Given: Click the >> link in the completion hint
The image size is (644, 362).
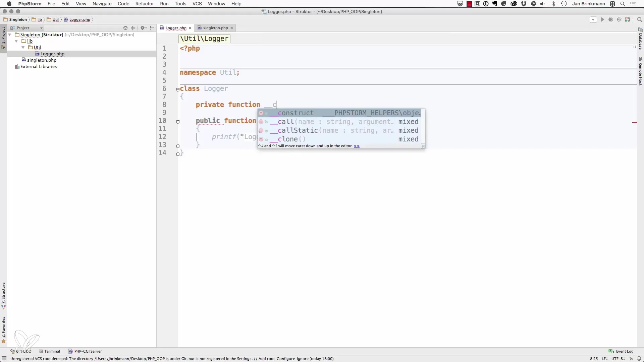Looking at the screenshot, I should (x=357, y=146).
